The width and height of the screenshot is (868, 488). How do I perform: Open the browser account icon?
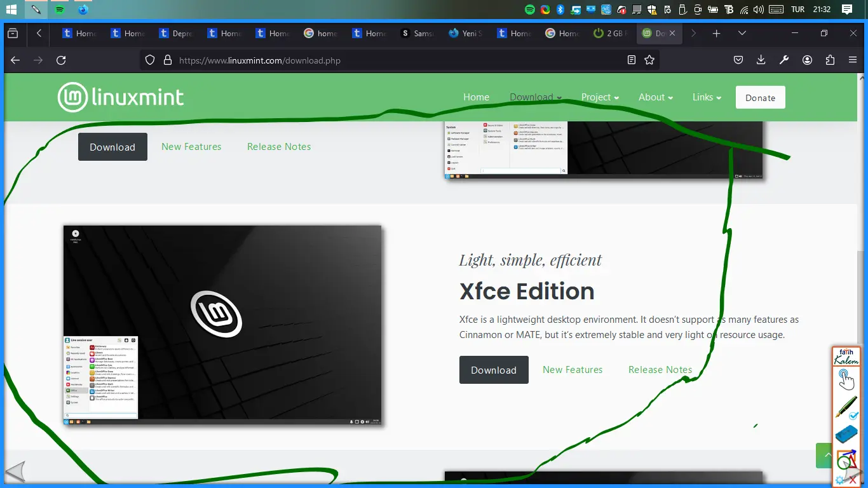[x=807, y=60]
